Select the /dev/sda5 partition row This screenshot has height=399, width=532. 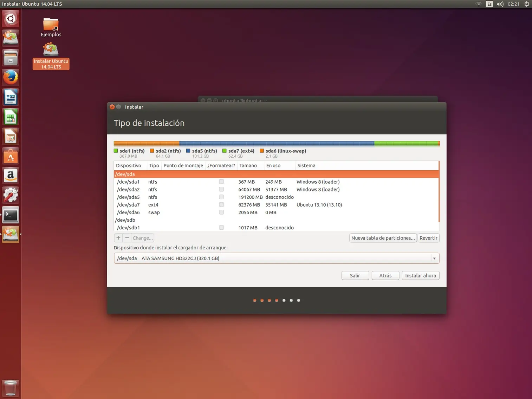pos(276,197)
